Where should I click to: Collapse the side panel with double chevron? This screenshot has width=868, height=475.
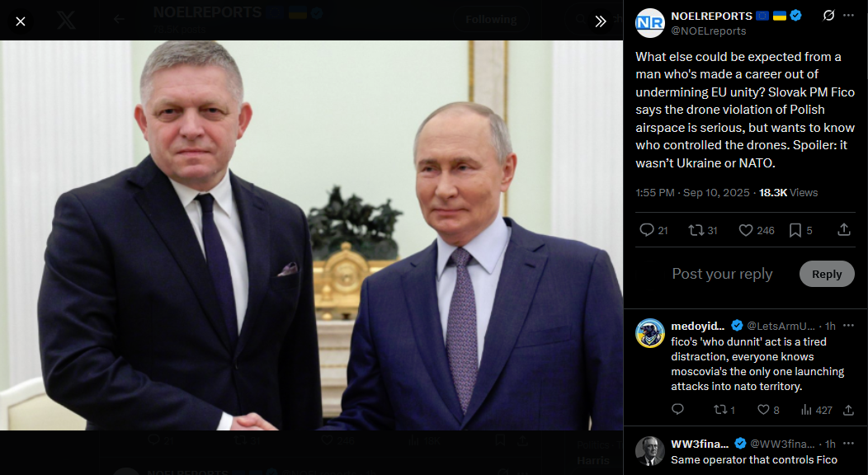point(601,21)
